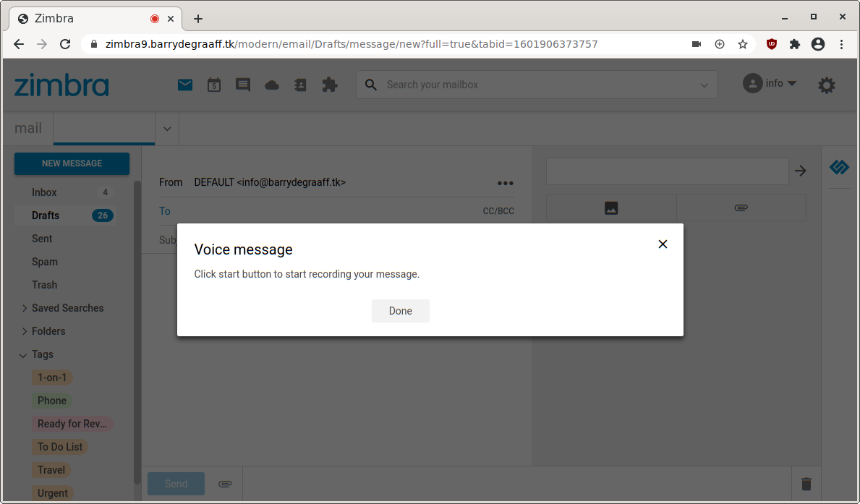This screenshot has width=860, height=504.
Task: Bookmark this page with star
Action: tap(743, 44)
